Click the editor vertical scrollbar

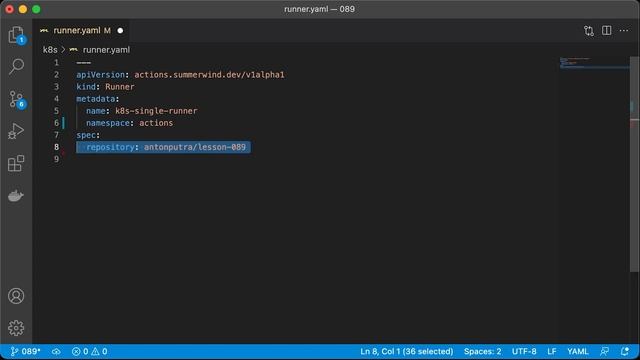pos(634,163)
